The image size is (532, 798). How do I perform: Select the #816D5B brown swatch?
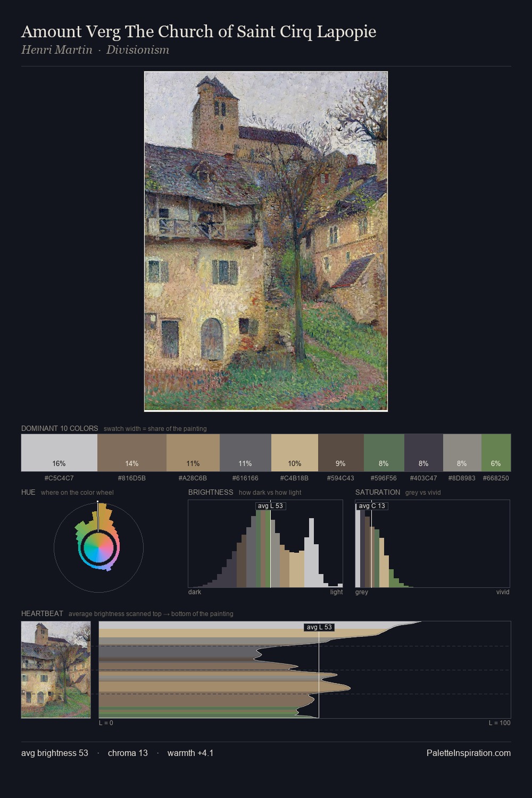pos(132,453)
